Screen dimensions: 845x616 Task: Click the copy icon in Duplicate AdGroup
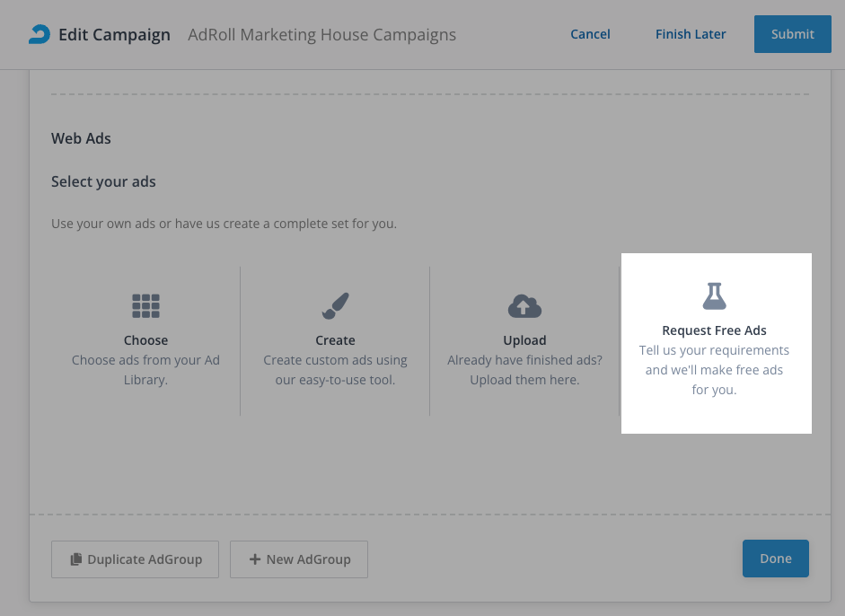pos(76,559)
